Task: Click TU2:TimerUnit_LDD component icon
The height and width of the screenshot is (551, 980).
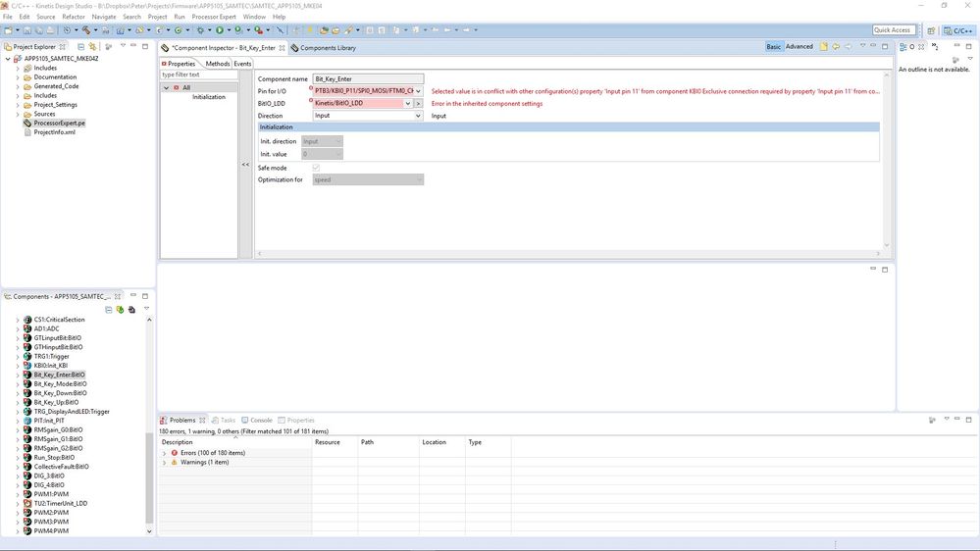Action: 27,503
